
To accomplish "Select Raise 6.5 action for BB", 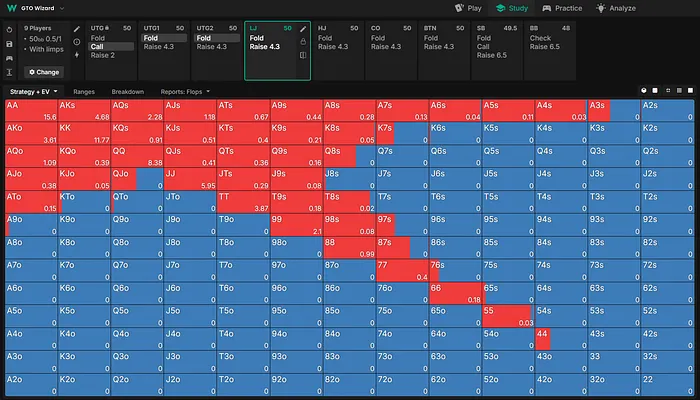I will click(545, 46).
